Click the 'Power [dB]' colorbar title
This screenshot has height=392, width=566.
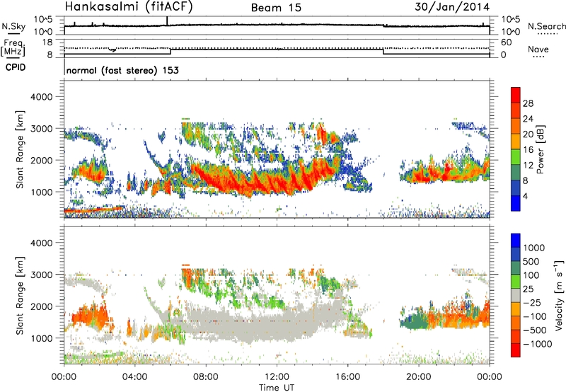pos(540,149)
